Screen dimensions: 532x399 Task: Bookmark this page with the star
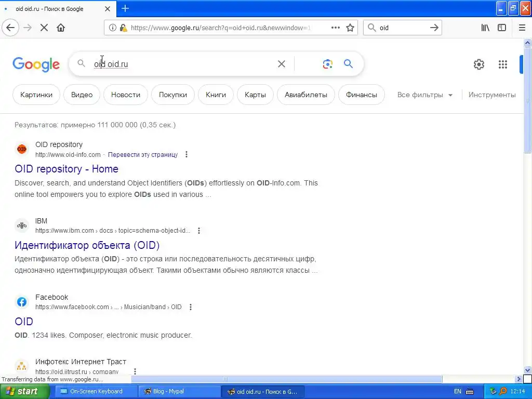coord(350,28)
